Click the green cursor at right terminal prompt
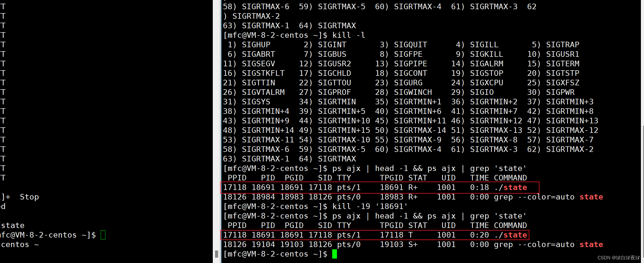This screenshot has height=263, width=644. (334, 254)
